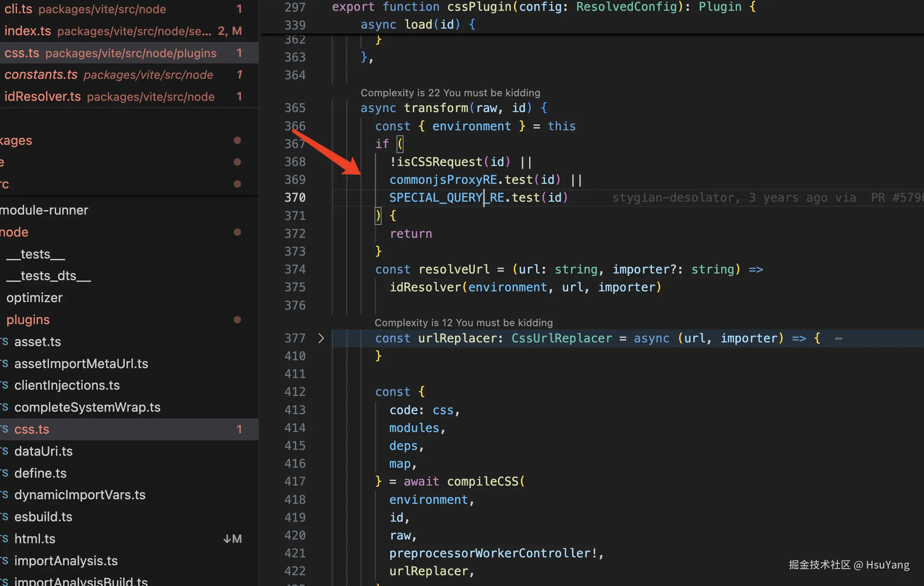Open clientInjections.ts file
Image resolution: width=924 pixels, height=586 pixels.
pos(67,385)
